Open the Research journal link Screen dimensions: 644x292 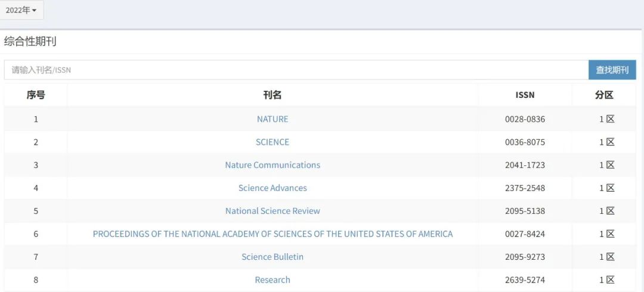(x=273, y=280)
